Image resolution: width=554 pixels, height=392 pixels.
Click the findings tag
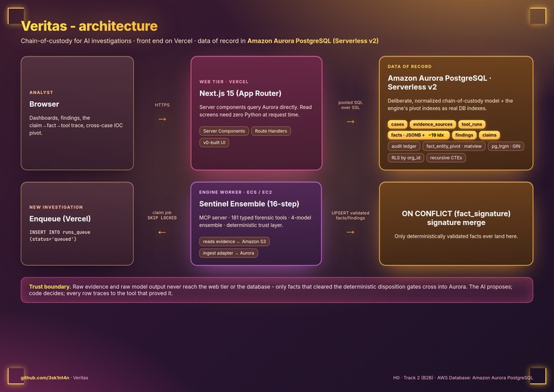(x=464, y=135)
